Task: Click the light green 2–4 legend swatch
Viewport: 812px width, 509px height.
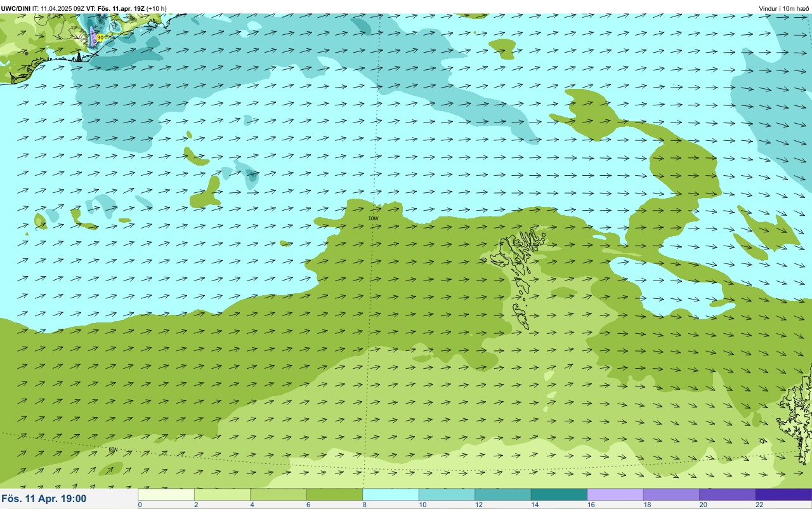Action: pos(222,494)
